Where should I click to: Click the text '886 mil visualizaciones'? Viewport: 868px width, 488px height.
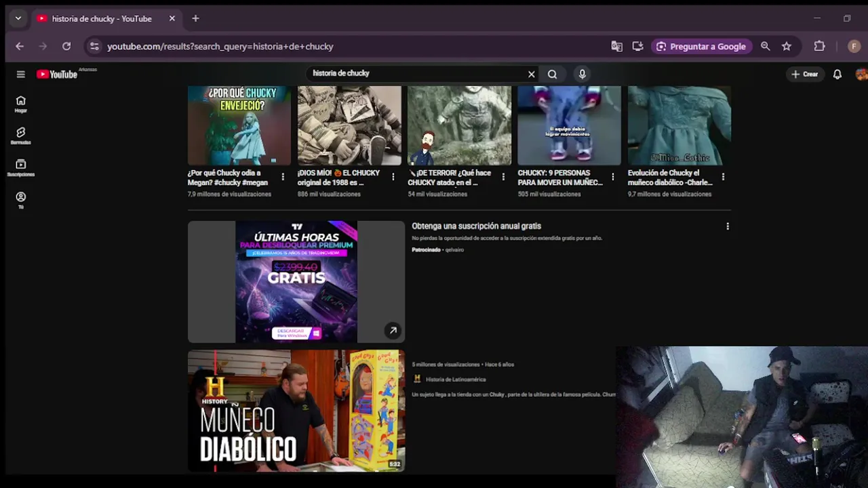pos(329,195)
